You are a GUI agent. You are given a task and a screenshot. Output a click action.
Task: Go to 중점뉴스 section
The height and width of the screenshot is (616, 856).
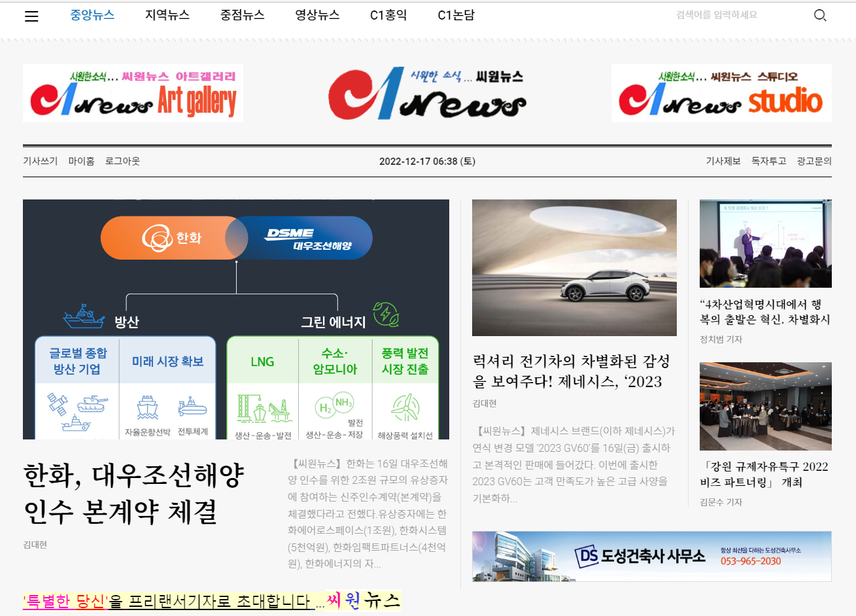(x=243, y=15)
